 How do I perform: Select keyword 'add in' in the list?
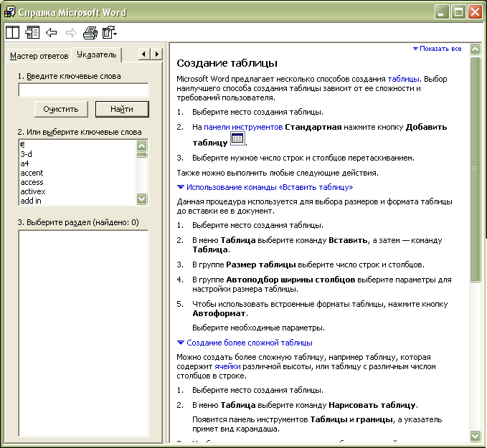(x=77, y=201)
